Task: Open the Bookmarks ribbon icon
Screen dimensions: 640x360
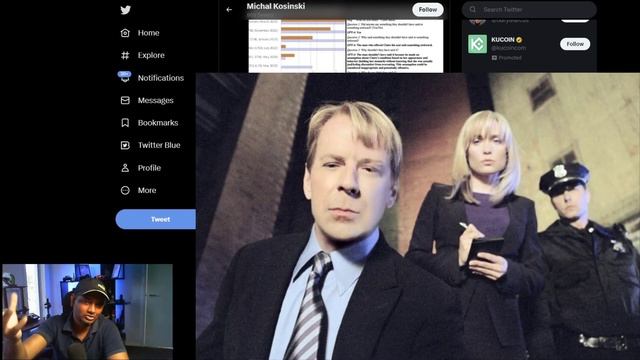Action: click(125, 122)
